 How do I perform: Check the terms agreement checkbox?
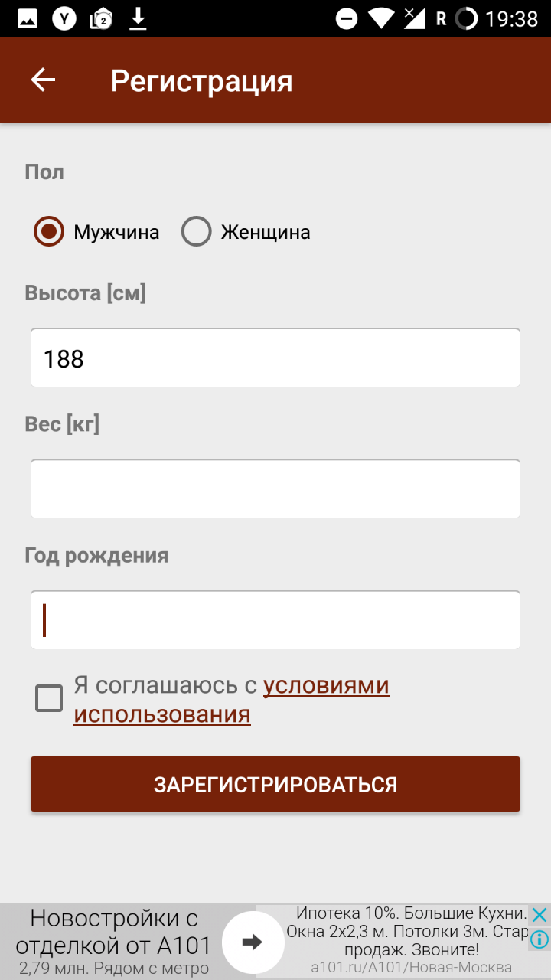(x=49, y=698)
